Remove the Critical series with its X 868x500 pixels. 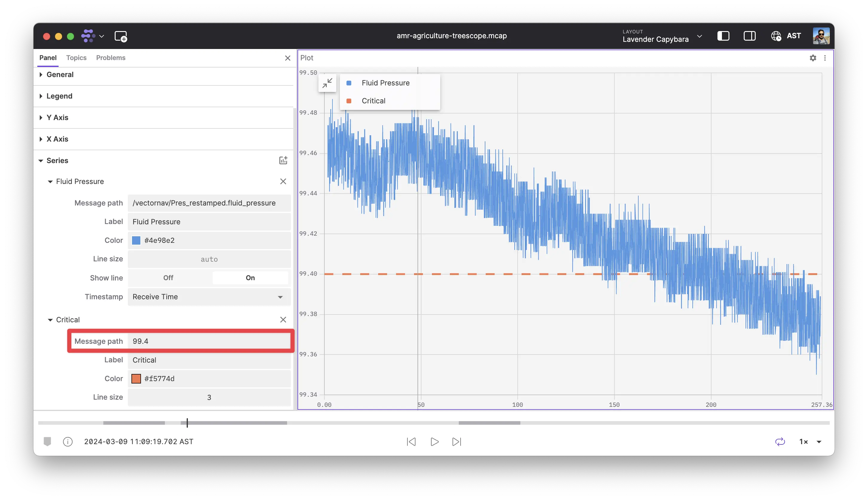coord(283,319)
